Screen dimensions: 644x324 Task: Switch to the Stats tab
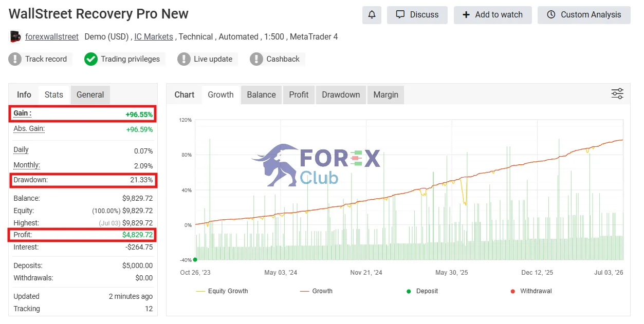(x=54, y=94)
